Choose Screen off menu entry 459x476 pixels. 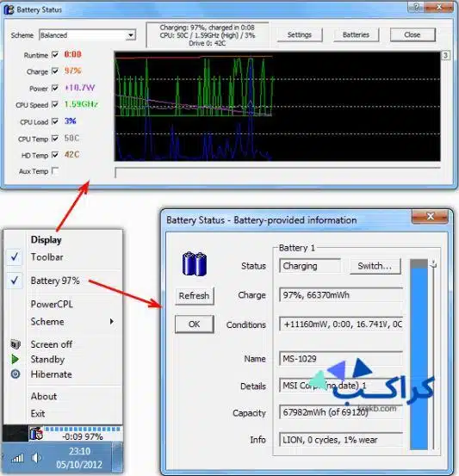point(52,344)
